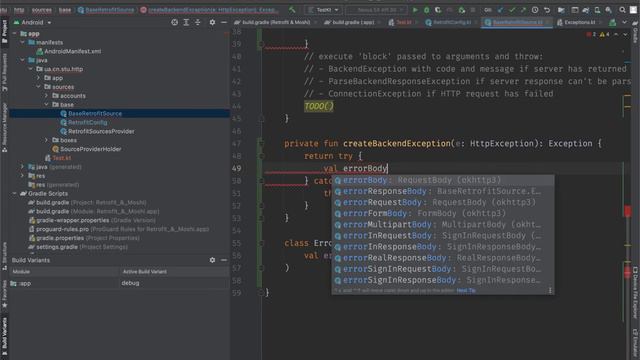Click the base breadcrumb

[65, 10]
